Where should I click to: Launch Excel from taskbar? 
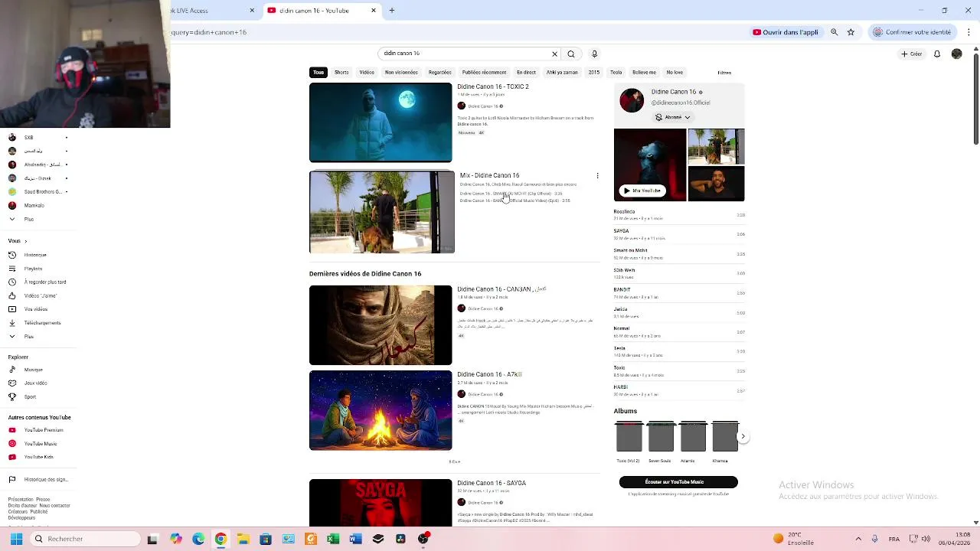point(333,539)
